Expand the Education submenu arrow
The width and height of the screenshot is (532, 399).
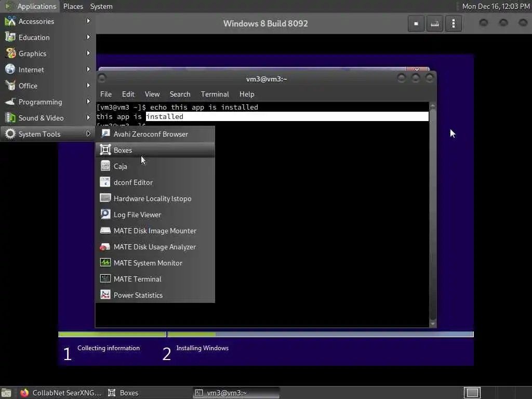88,37
